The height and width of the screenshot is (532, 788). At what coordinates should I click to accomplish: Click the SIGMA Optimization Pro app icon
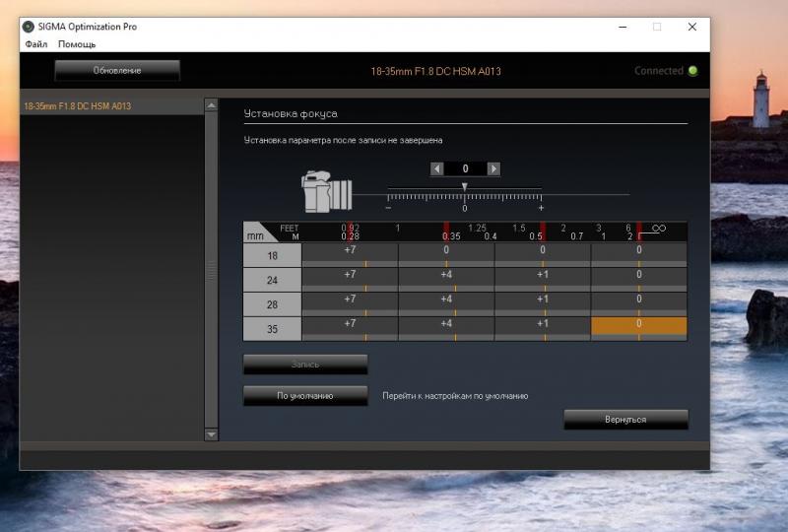click(29, 27)
